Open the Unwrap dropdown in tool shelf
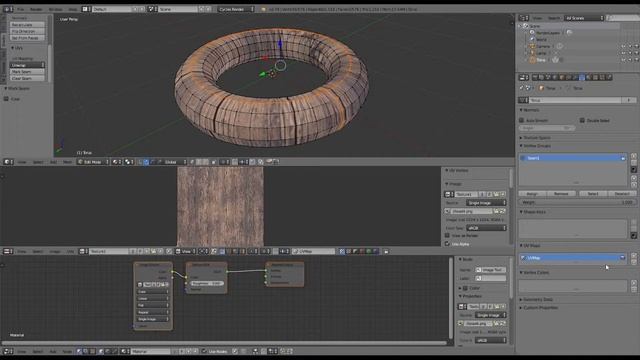 [x=27, y=65]
